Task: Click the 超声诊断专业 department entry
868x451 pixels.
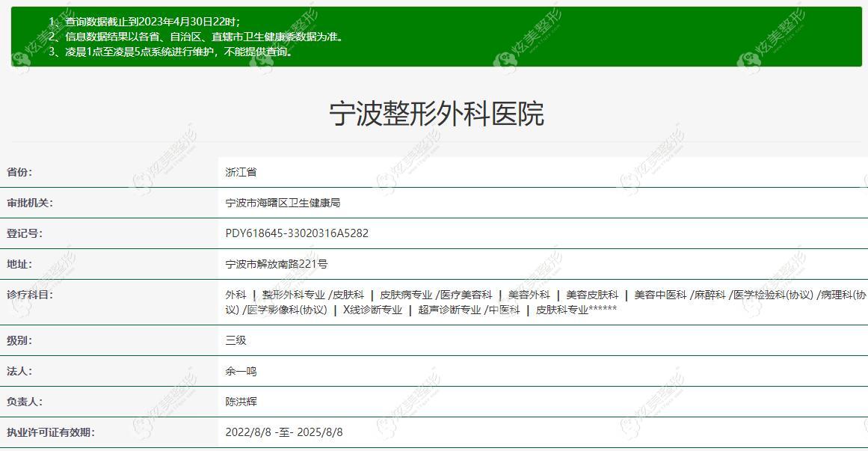Action: point(449,310)
